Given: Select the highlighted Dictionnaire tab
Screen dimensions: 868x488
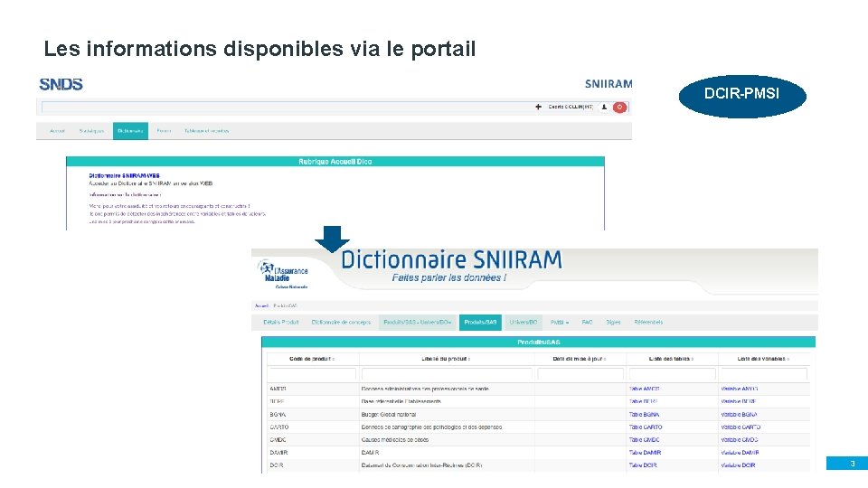Looking at the screenshot, I should (x=130, y=131).
